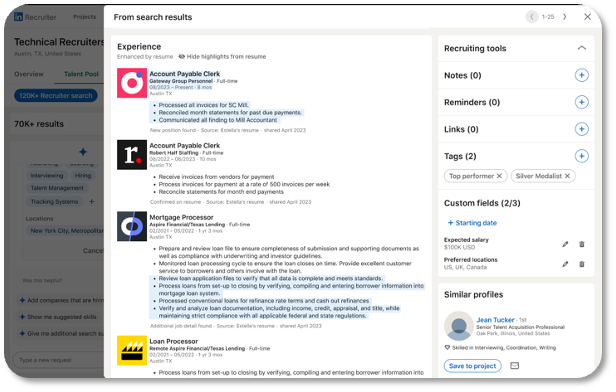
Task: Open the Projects menu
Action: 84,17
